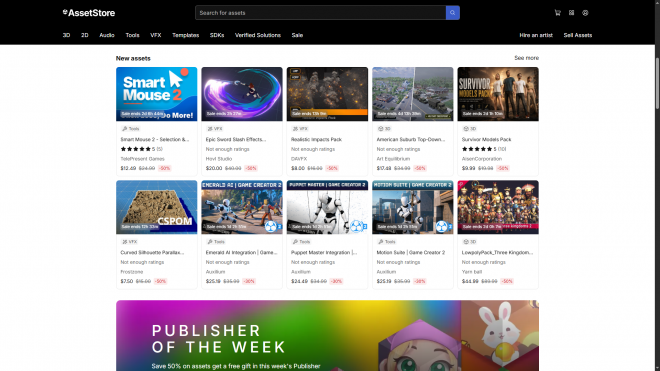Click the 3D category icon on American Suburb card
The width and height of the screenshot is (660, 371).
380,129
